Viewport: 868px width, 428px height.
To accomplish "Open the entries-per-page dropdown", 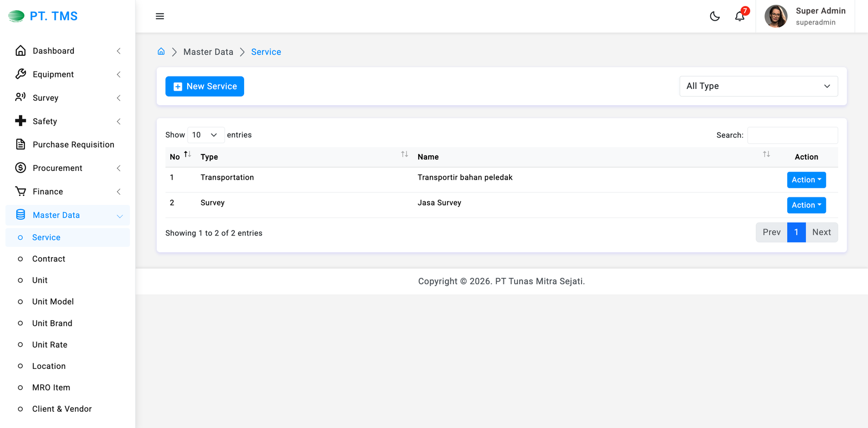I will pyautogui.click(x=205, y=135).
